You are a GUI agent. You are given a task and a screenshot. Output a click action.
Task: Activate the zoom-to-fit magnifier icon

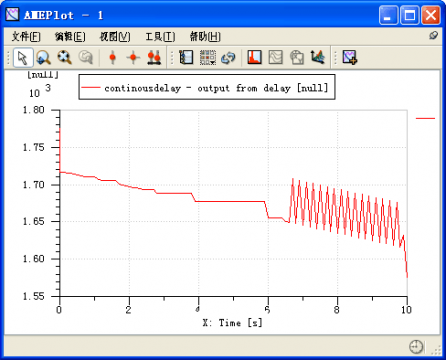64,57
